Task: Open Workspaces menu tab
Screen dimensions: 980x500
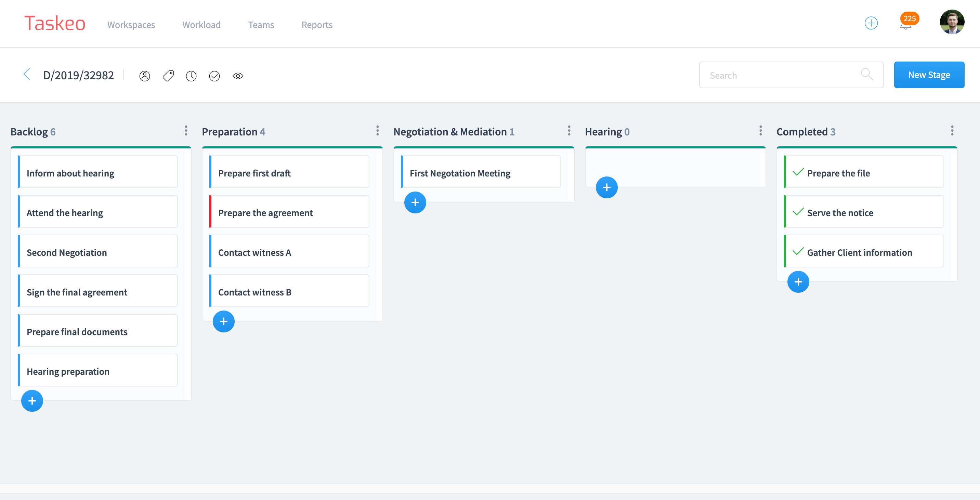Action: pyautogui.click(x=131, y=24)
